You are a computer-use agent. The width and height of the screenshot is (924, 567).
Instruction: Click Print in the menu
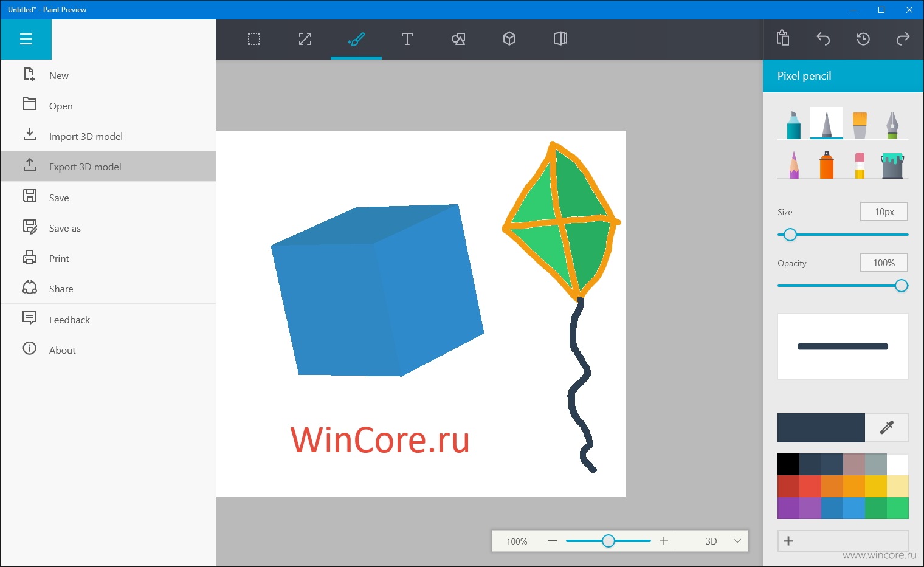point(108,258)
